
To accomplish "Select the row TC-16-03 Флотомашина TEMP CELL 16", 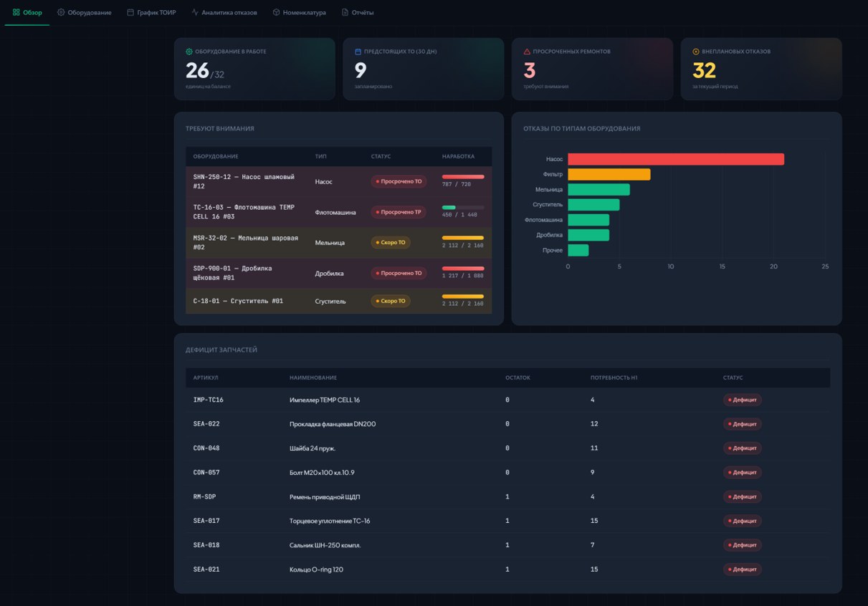I will tap(339, 212).
